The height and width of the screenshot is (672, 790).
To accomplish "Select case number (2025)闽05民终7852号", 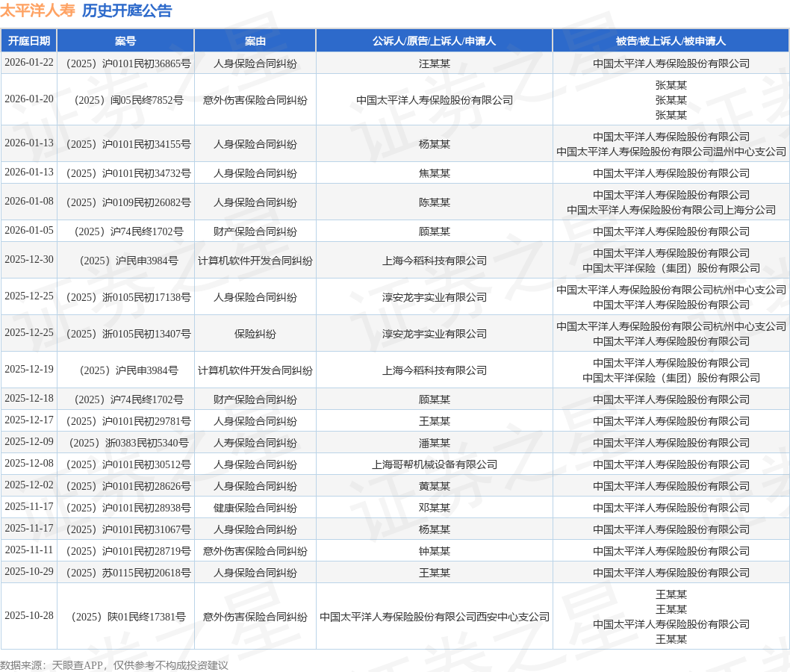I will point(128,100).
